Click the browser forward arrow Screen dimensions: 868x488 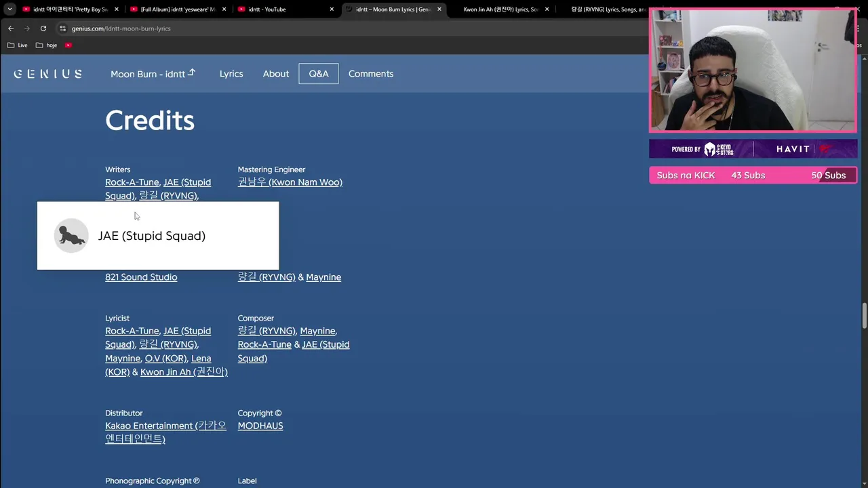[x=27, y=28]
